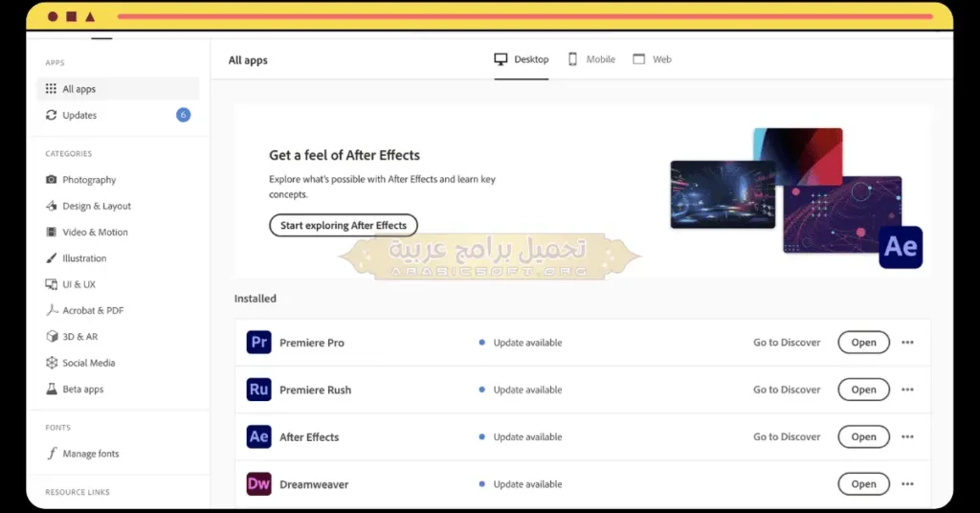This screenshot has height=513, width=980.
Task: Click the All apps grid icon
Action: coord(51,89)
